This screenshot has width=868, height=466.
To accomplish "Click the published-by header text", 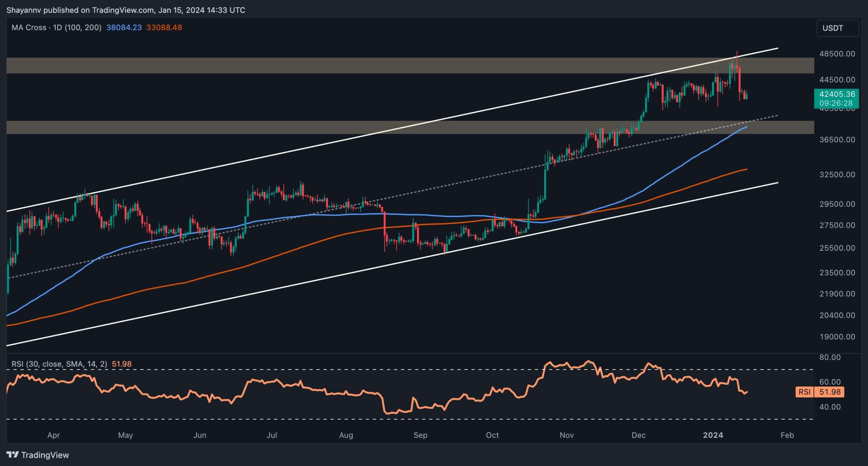I will (x=126, y=10).
